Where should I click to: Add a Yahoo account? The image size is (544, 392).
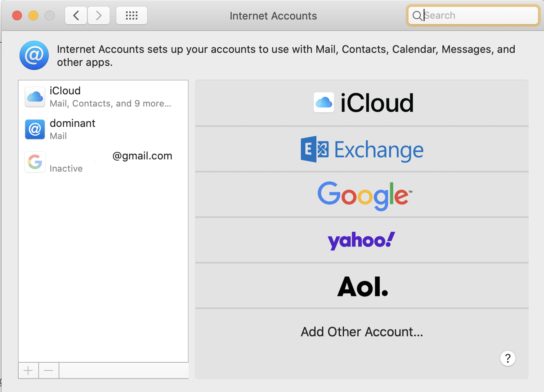[362, 240]
